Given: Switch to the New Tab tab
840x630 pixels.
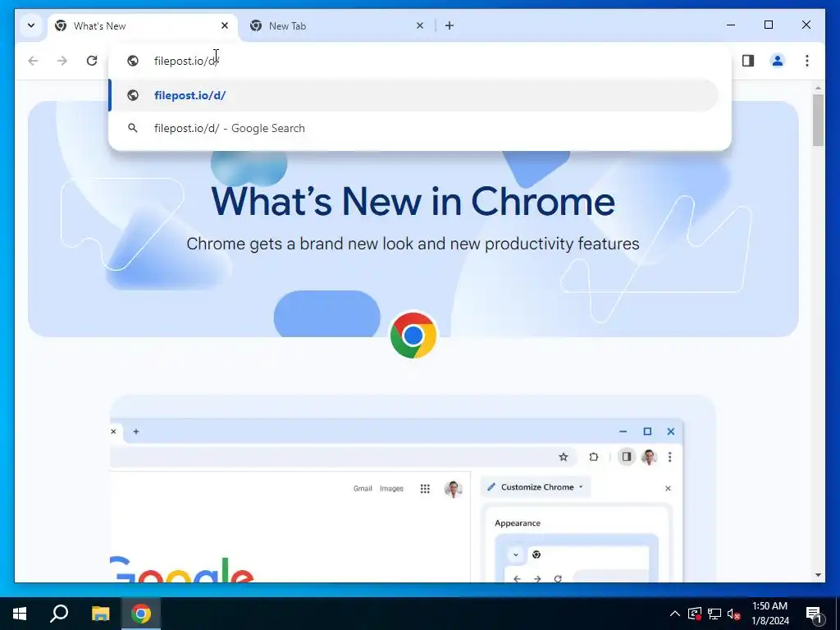Looking at the screenshot, I should [336, 25].
